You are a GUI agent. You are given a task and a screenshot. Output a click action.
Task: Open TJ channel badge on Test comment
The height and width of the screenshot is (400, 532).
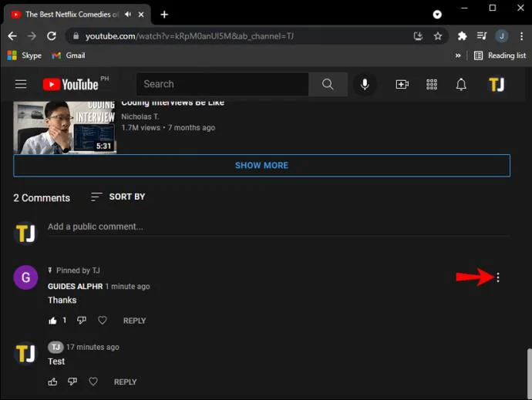[56, 347]
